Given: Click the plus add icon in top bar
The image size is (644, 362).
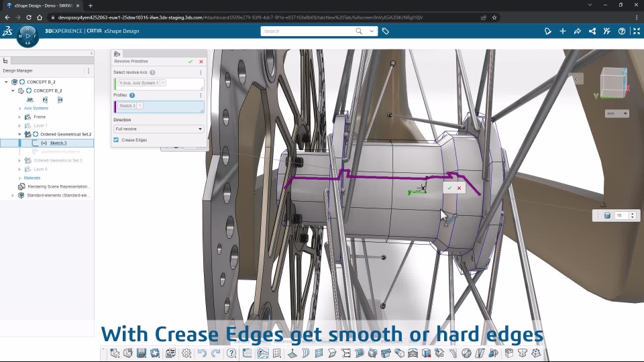Looking at the screenshot, I should 563,32.
